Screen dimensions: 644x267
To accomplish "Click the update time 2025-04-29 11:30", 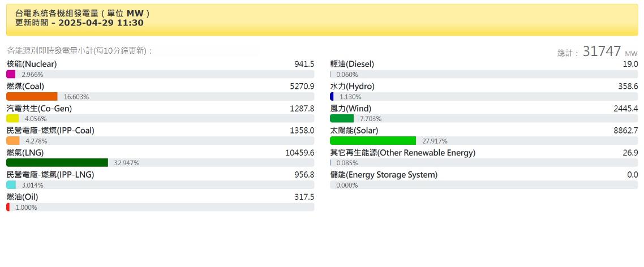I will (x=101, y=23).
